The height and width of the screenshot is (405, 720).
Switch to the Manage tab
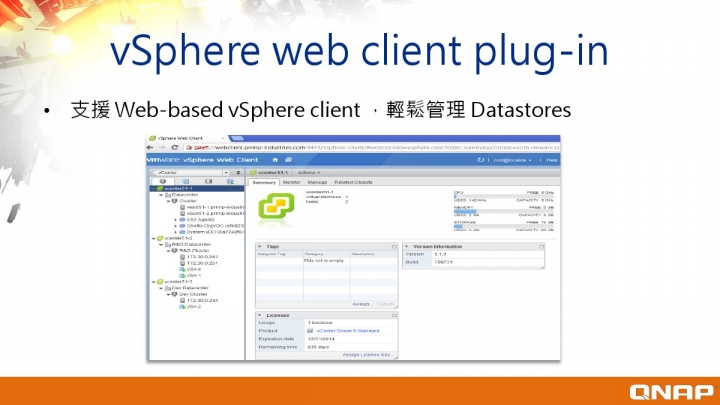317,182
